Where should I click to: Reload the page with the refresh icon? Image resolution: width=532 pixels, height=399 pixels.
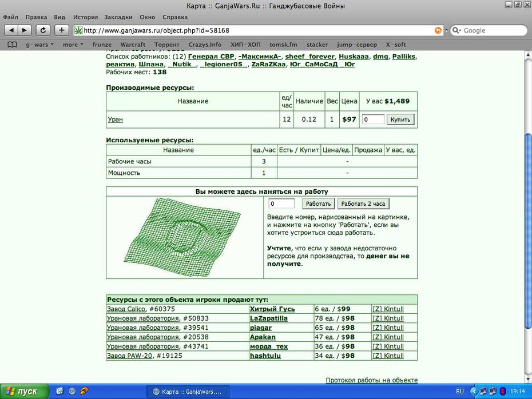click(43, 30)
